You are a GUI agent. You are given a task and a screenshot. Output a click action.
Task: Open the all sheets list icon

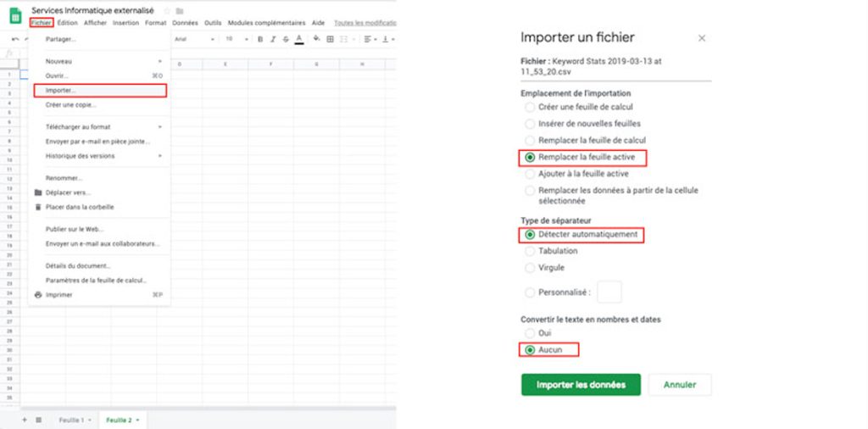(x=39, y=421)
